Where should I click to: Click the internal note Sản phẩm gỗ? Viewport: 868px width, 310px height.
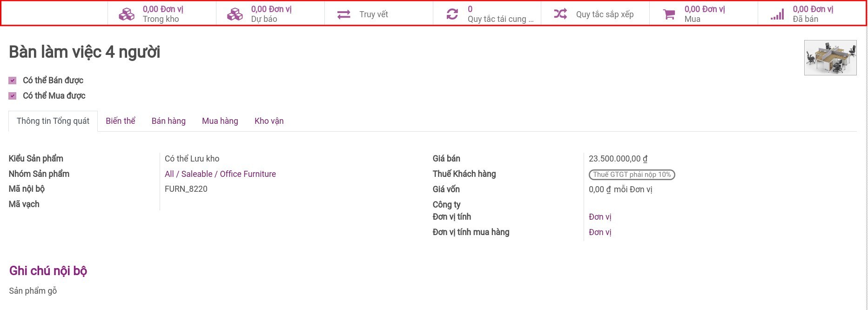point(33,291)
